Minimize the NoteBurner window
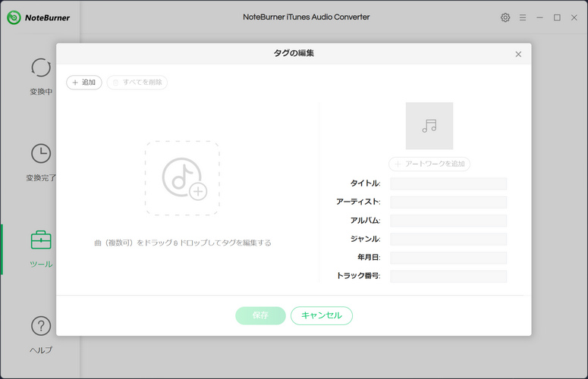The width and height of the screenshot is (588, 379). 539,17
